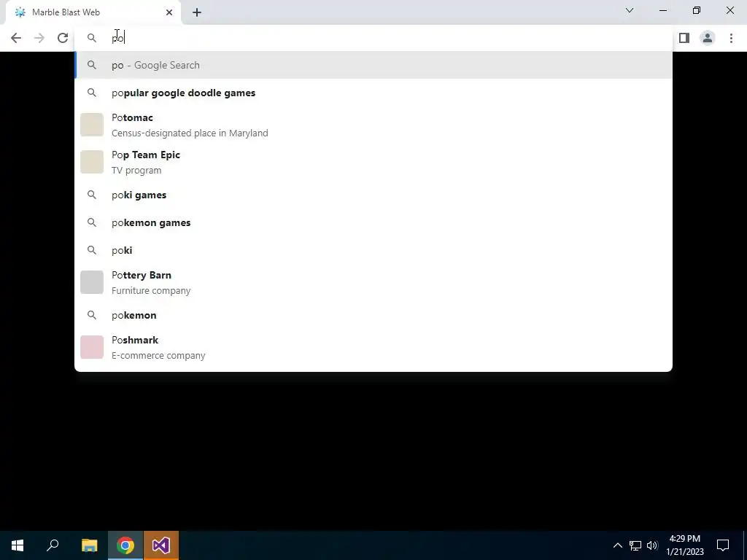Select the Poshmark suggestion
Viewport: 747px width, 560px height.
click(373, 347)
